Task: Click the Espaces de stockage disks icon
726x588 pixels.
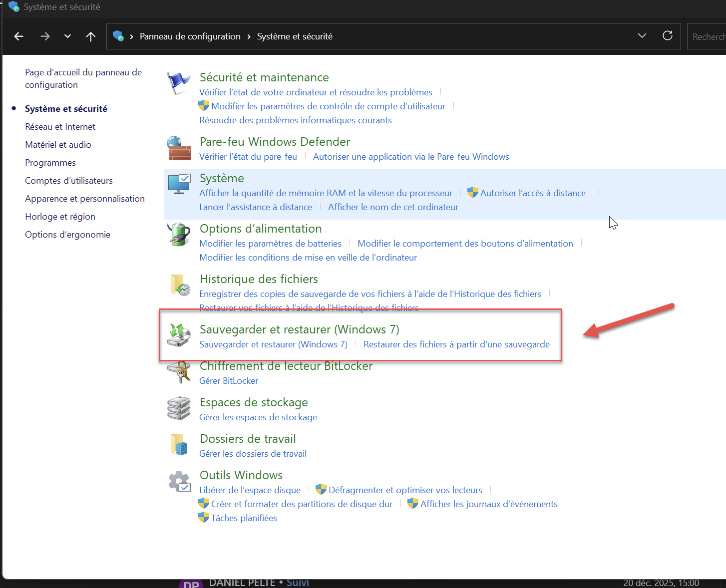Action: click(179, 408)
